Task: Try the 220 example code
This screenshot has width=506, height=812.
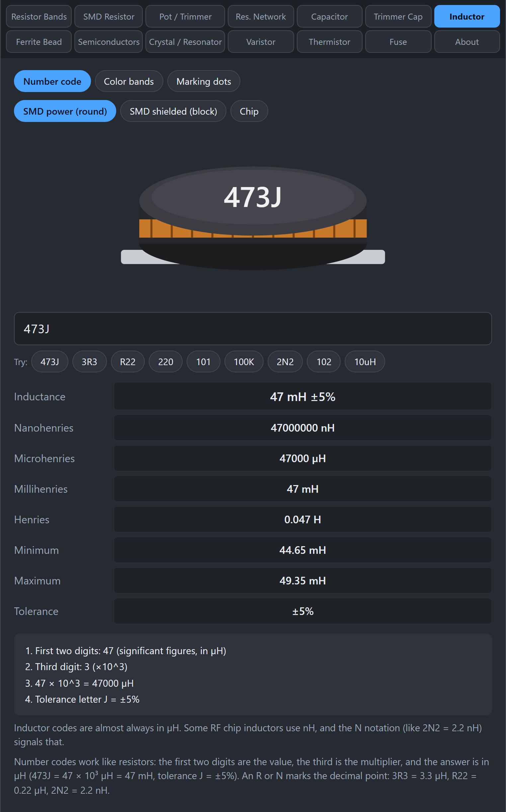Action: click(166, 361)
